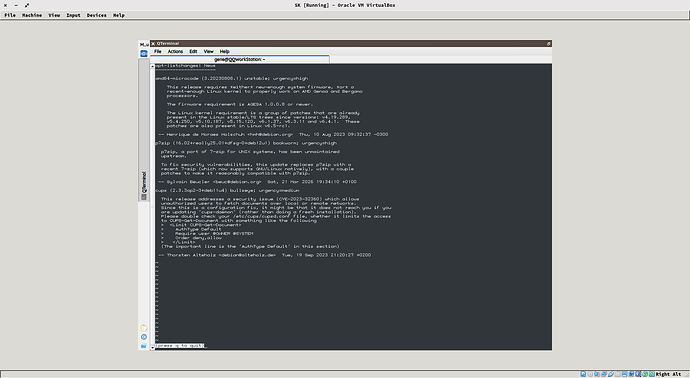Open QTerminal Edit menu
690x378 pixels.
click(193, 51)
